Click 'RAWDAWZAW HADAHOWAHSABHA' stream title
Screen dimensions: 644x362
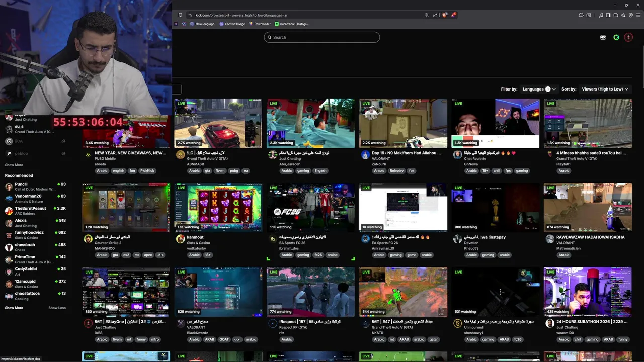(591, 237)
